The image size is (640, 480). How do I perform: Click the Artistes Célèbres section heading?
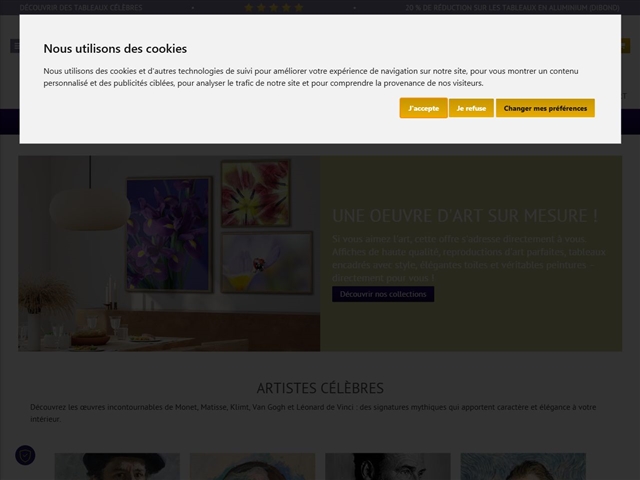[320, 388]
